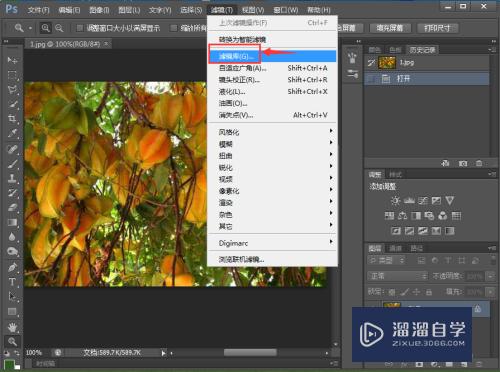The height and width of the screenshot is (372, 500).
Task: Click the 打印尺寸 button
Action: [438, 28]
